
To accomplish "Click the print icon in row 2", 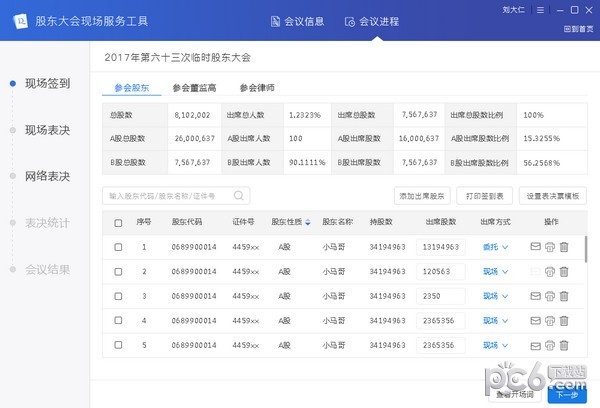I will pyautogui.click(x=550, y=272).
